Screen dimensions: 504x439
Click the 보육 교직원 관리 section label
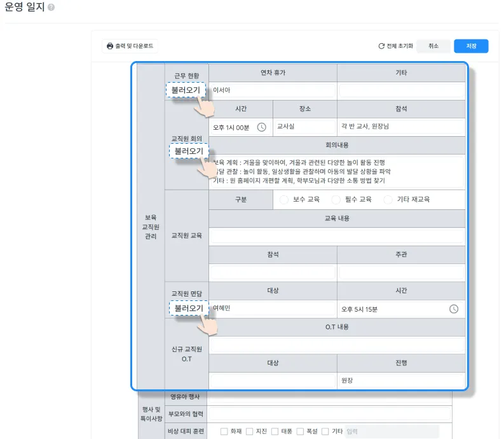(x=151, y=226)
